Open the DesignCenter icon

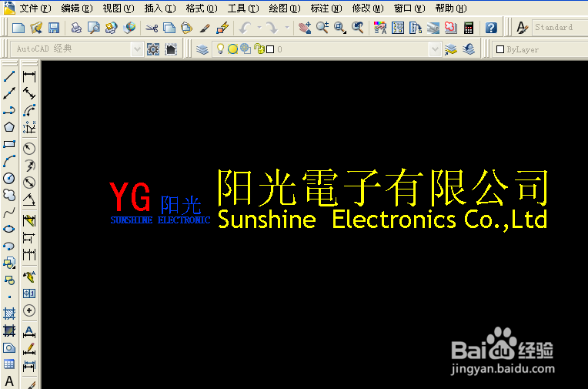[398, 28]
